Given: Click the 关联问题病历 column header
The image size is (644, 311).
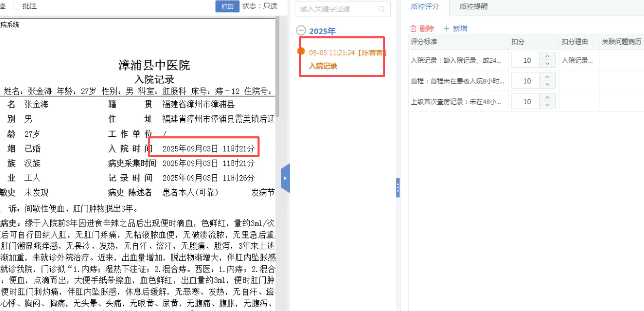Looking at the screenshot, I should (x=621, y=42).
